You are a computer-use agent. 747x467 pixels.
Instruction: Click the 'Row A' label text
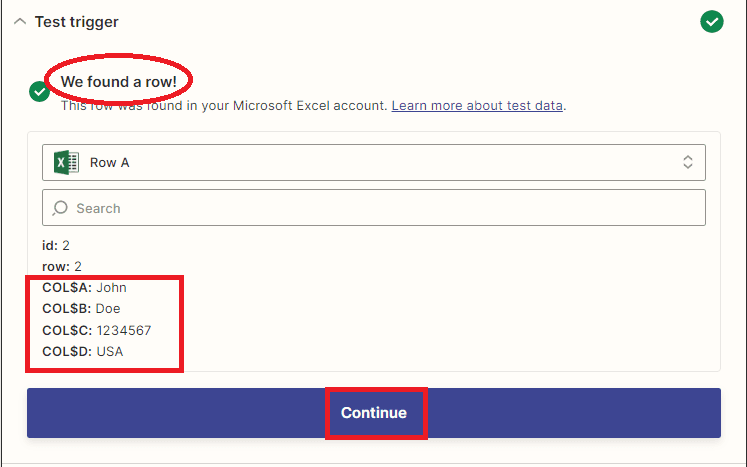pyautogui.click(x=110, y=162)
